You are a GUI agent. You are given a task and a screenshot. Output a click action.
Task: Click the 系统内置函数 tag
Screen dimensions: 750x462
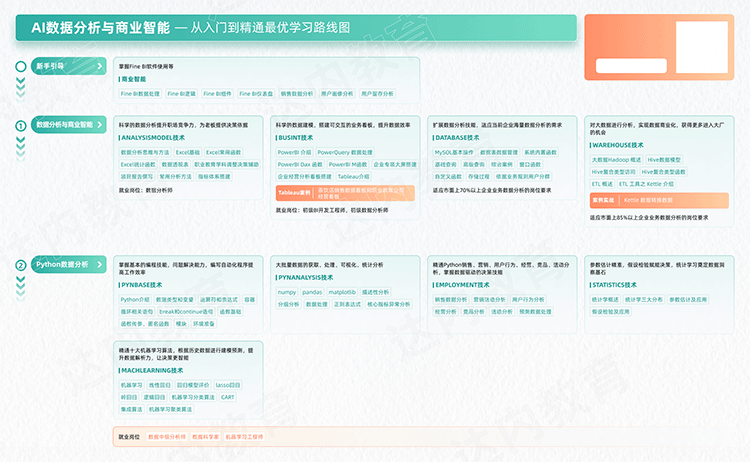click(540, 153)
